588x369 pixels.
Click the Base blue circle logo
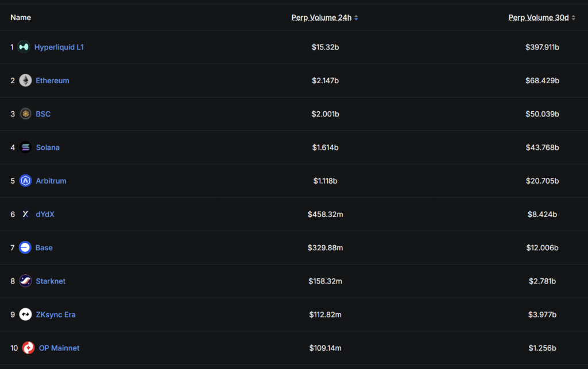(x=25, y=247)
